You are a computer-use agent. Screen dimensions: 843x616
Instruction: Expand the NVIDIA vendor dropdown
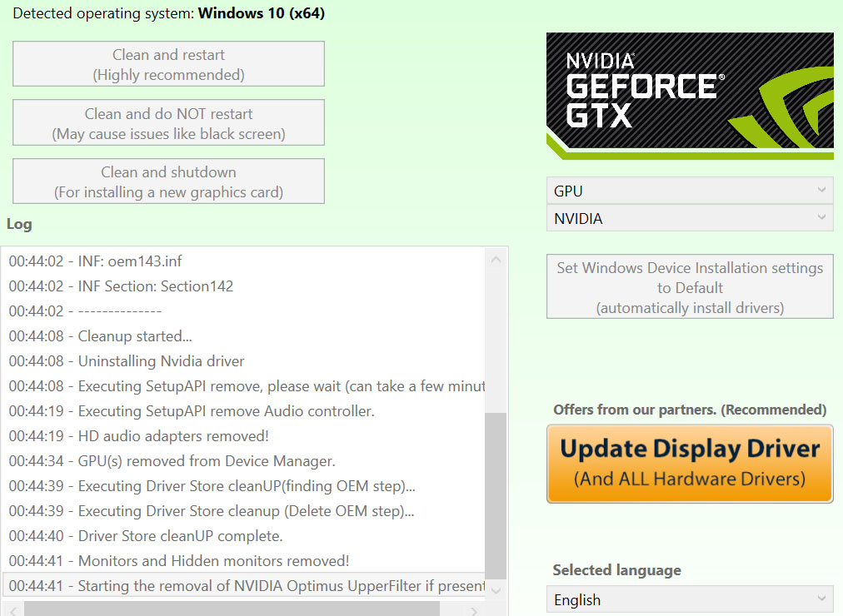pyautogui.click(x=690, y=219)
